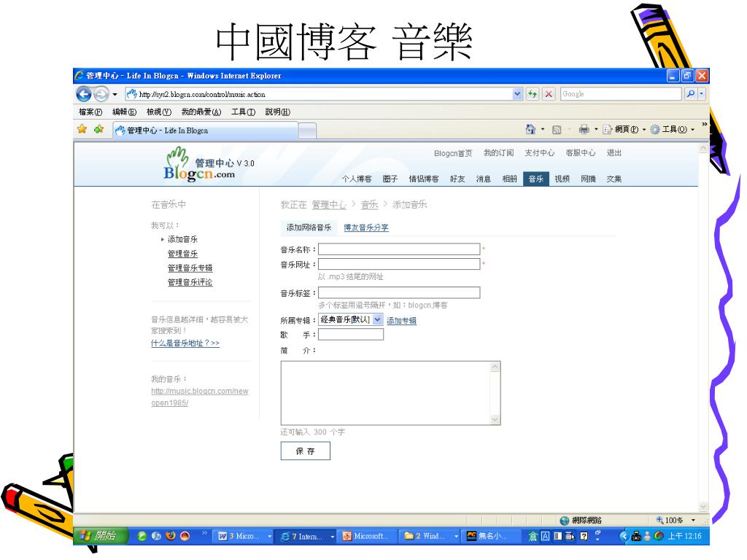Open the 好友 navigation tab
The image size is (747, 560).
457,179
